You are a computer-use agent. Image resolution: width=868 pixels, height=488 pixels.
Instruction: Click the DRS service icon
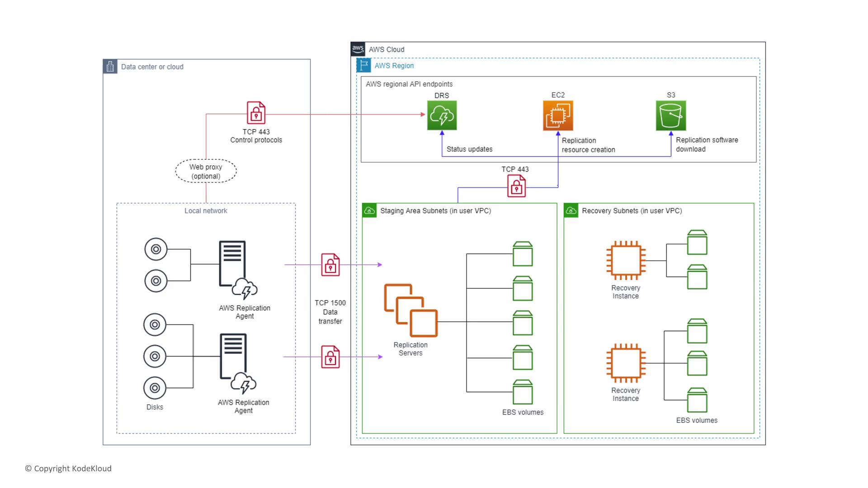coord(442,116)
